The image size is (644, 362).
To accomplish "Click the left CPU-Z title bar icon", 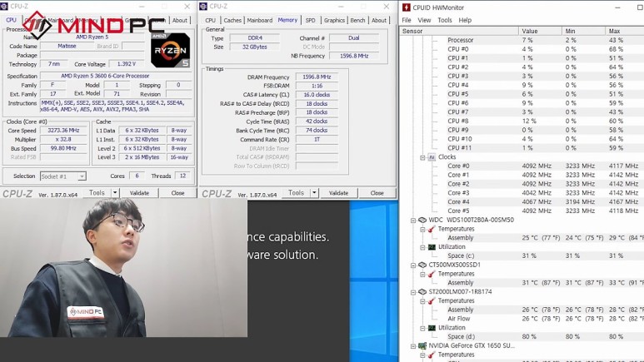I will (4, 6).
